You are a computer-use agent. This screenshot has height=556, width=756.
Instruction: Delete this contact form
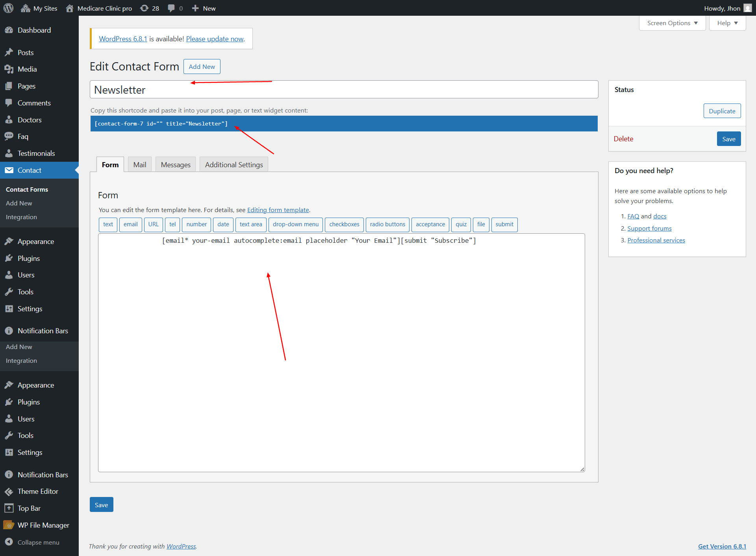click(623, 139)
